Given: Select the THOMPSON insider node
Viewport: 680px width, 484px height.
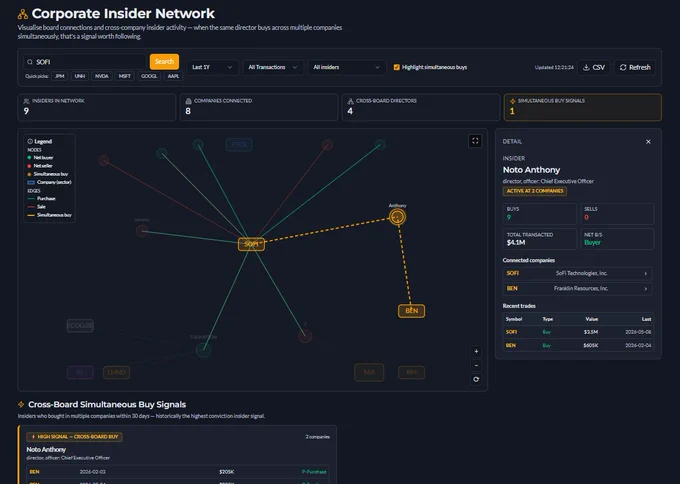Looking at the screenshot, I should (203, 350).
